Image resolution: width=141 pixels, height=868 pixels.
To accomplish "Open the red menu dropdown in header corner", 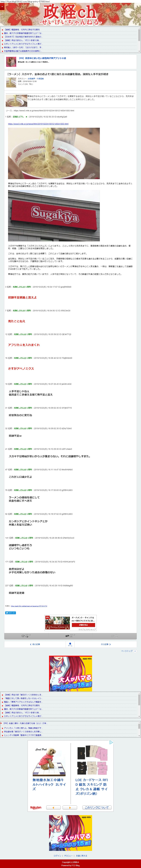I will coord(2,6).
